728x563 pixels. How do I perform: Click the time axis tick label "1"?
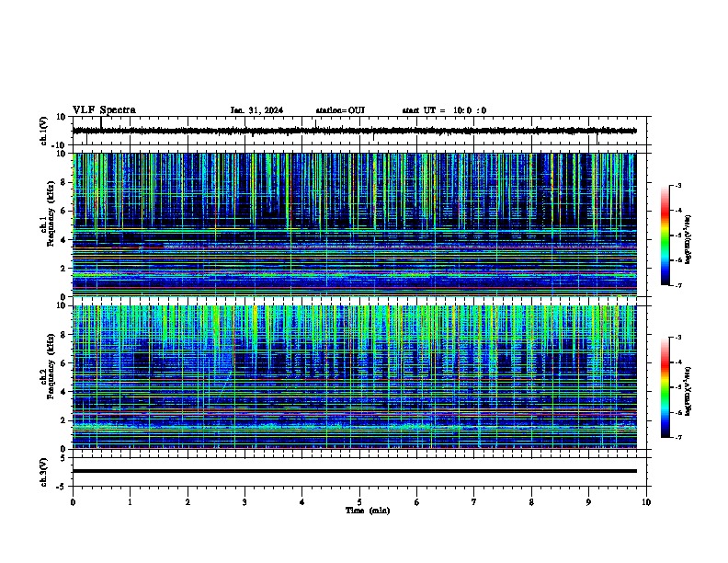click(130, 502)
